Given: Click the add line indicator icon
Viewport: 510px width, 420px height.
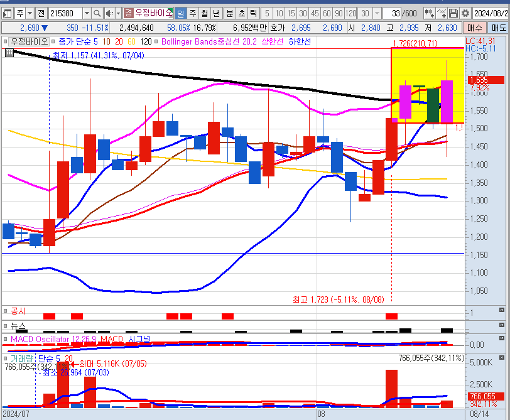Looking at the screenshot, I should point(442,13).
